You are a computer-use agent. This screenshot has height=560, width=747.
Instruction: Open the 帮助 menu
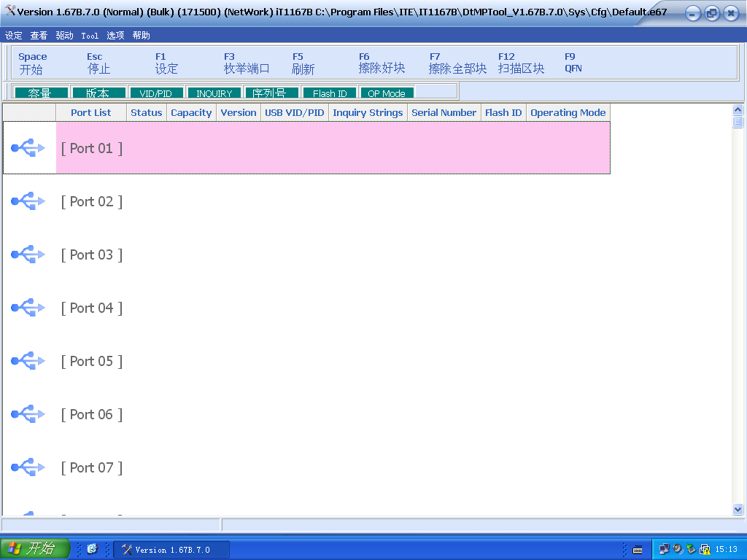click(142, 36)
